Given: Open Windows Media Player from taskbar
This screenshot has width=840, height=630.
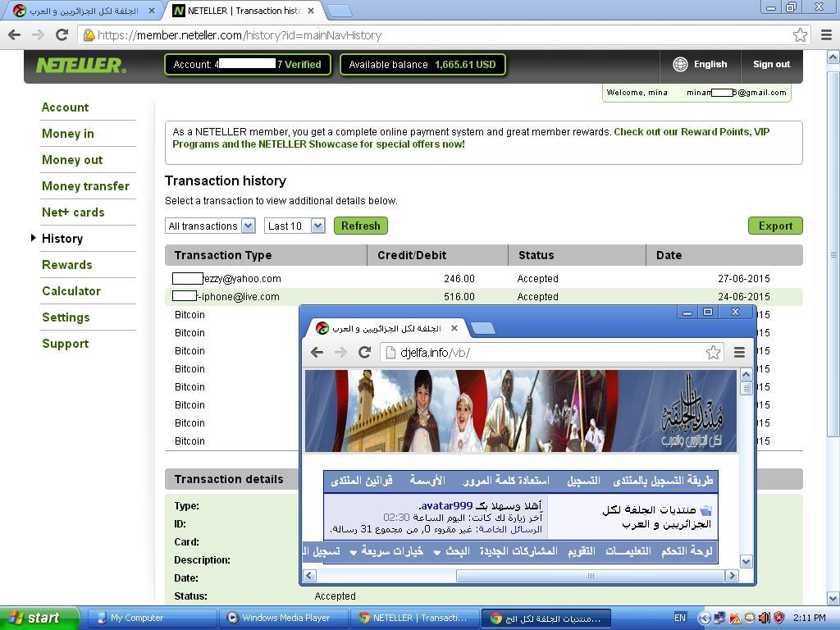Looking at the screenshot, I should [285, 618].
